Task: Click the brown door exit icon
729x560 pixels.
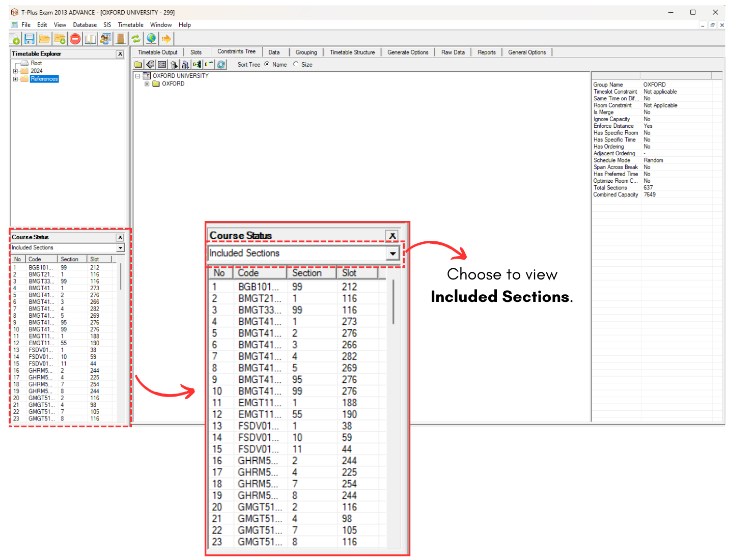Action: (121, 39)
